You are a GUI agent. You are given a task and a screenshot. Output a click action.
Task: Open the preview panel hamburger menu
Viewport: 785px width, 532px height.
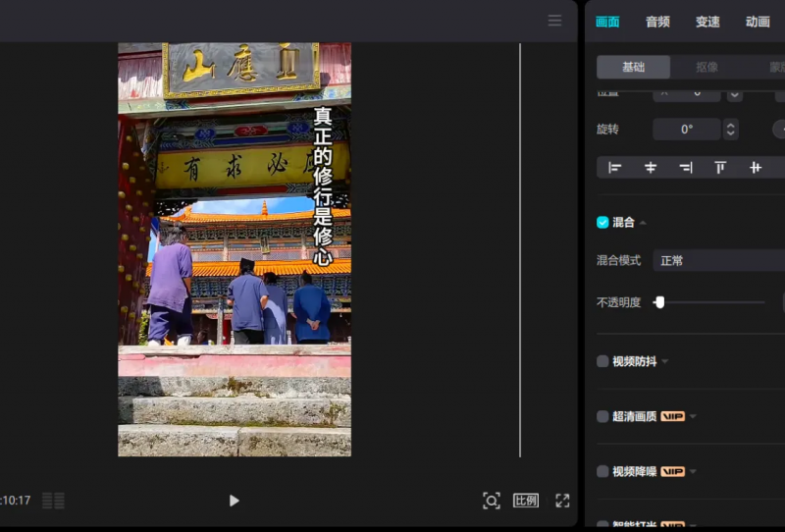click(554, 21)
